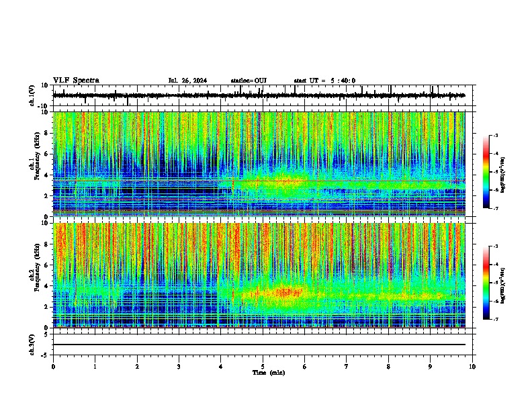Select ch.2 "Frequency (kHz)" axis label
This screenshot has height=411, width=532.
click(x=37, y=267)
